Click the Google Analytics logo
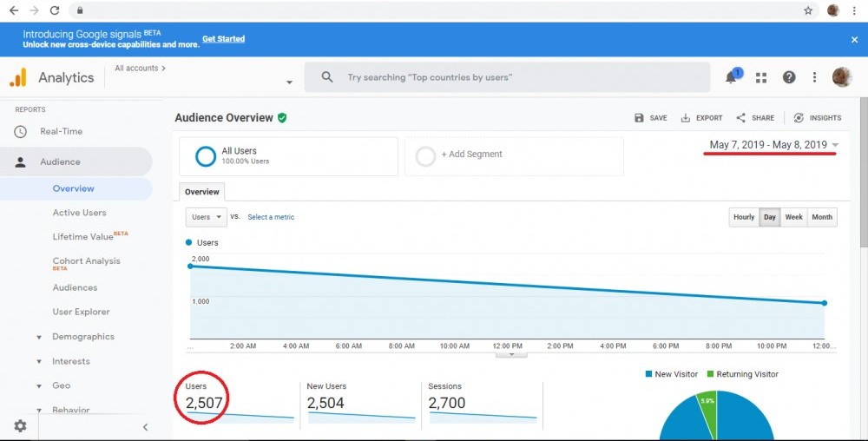Image resolution: width=868 pixels, height=441 pixels. click(x=18, y=77)
